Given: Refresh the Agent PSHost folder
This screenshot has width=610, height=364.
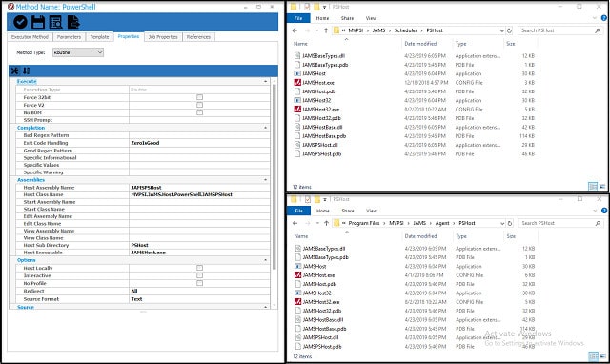Looking at the screenshot, I should click(x=510, y=223).
